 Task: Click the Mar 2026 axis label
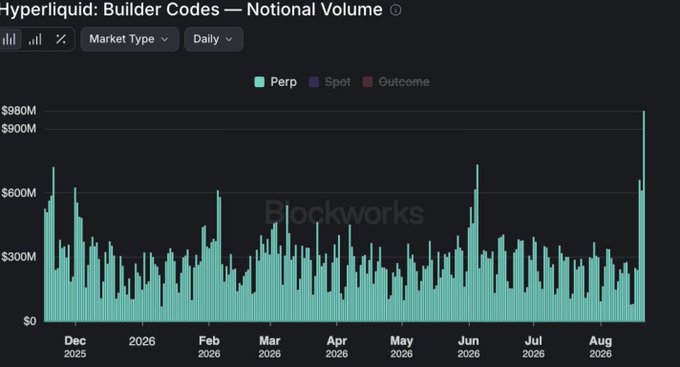click(270, 347)
